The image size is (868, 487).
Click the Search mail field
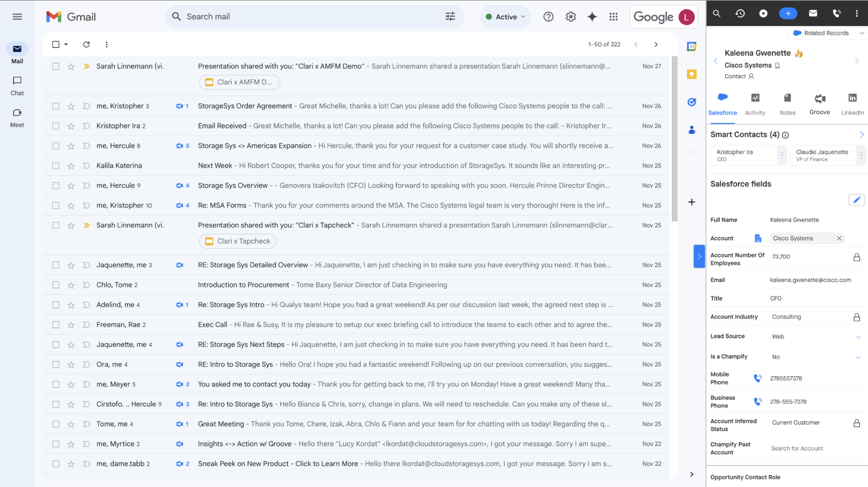(303, 16)
